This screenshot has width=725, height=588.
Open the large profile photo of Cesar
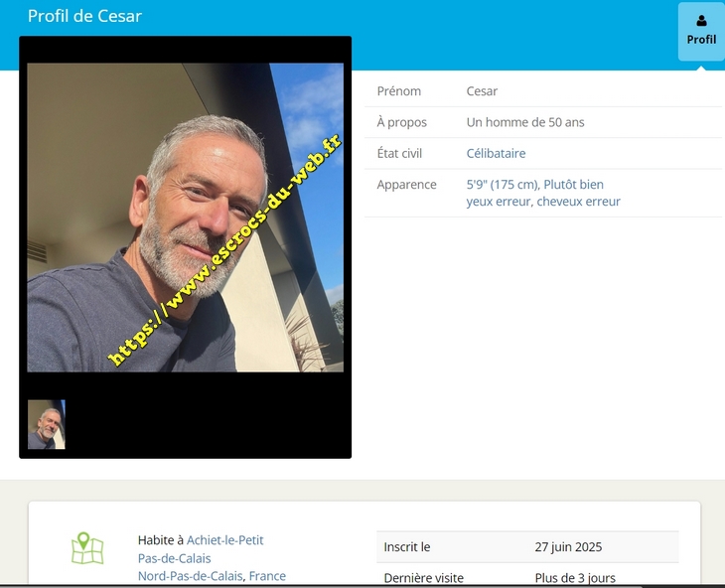pos(185,218)
